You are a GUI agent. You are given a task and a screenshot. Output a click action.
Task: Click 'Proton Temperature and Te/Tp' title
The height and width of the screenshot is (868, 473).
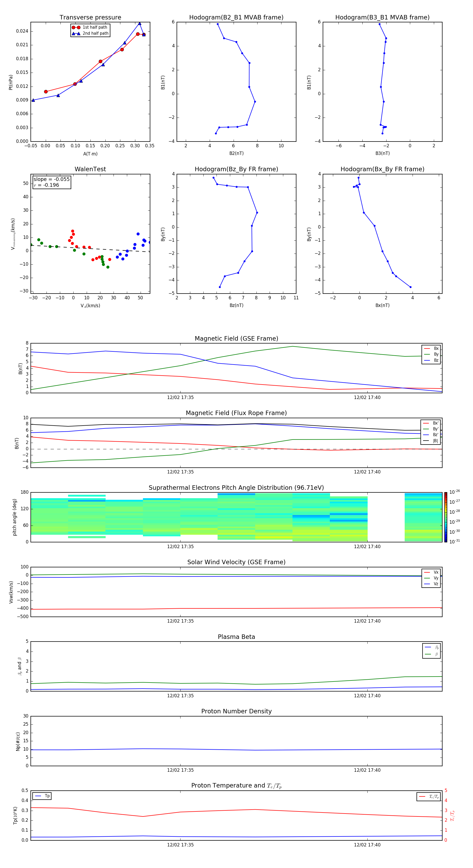[x=236, y=786]
